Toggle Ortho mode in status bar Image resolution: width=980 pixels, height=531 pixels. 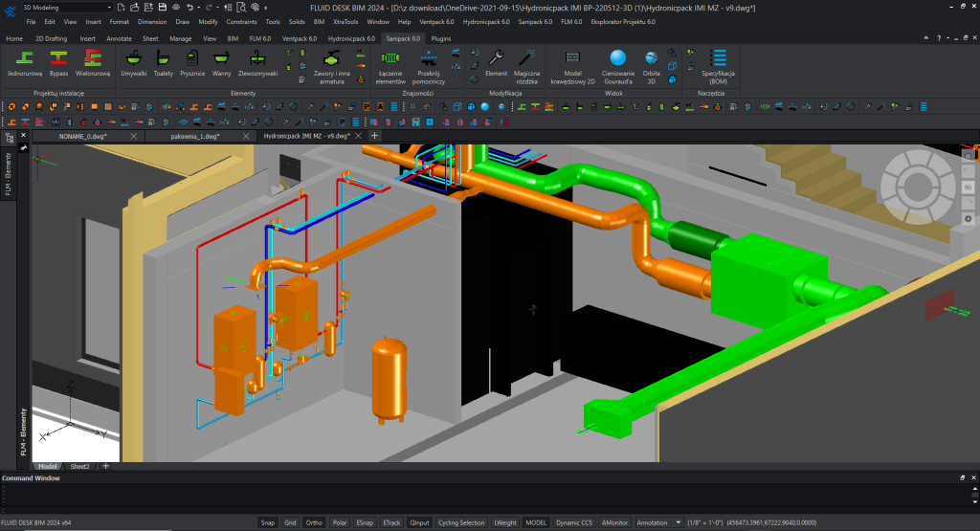coord(314,522)
